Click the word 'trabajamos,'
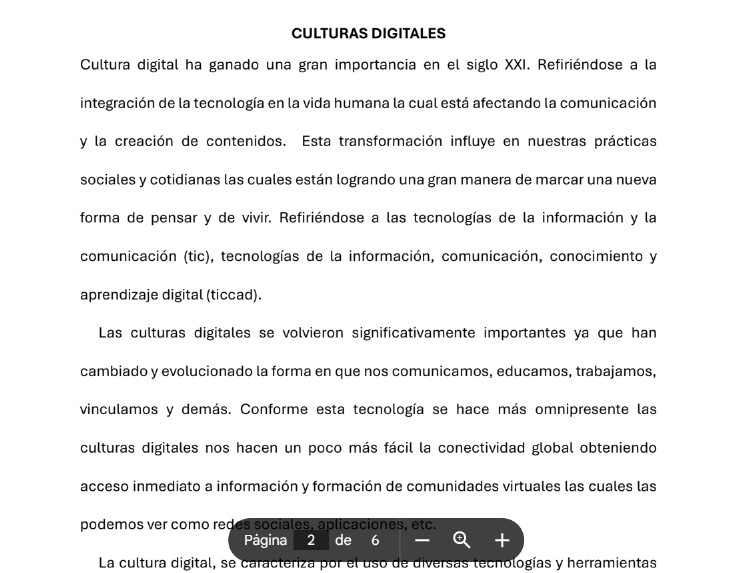 [616, 371]
